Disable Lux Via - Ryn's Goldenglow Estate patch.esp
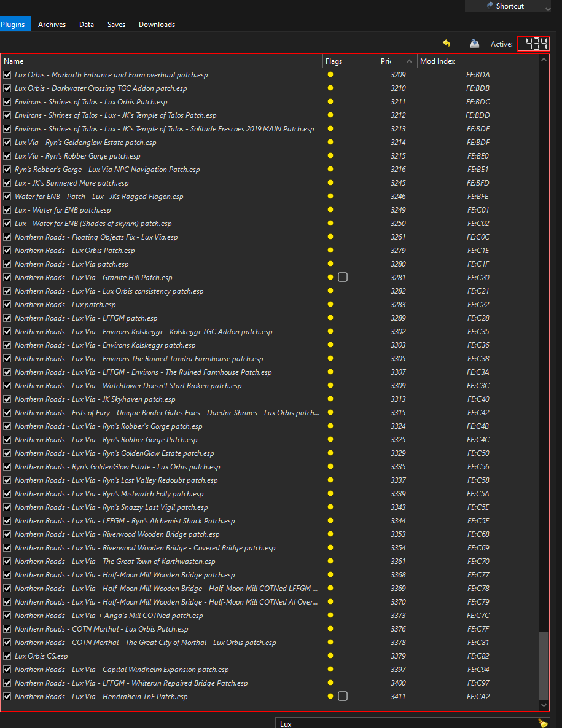This screenshot has height=728, width=562. coord(7,142)
